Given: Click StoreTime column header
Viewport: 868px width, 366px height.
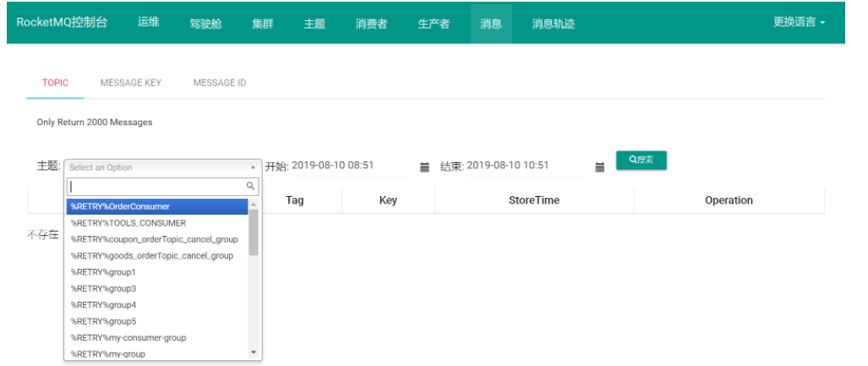Looking at the screenshot, I should coord(534,200).
